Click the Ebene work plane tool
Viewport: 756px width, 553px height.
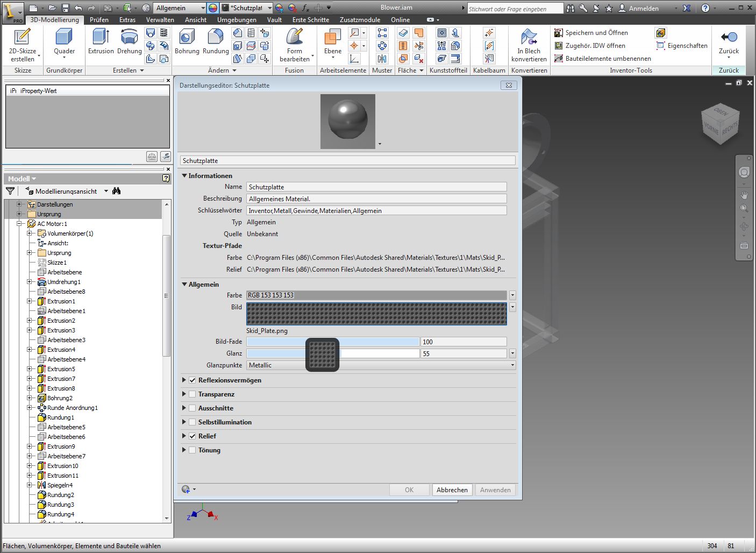pyautogui.click(x=332, y=37)
